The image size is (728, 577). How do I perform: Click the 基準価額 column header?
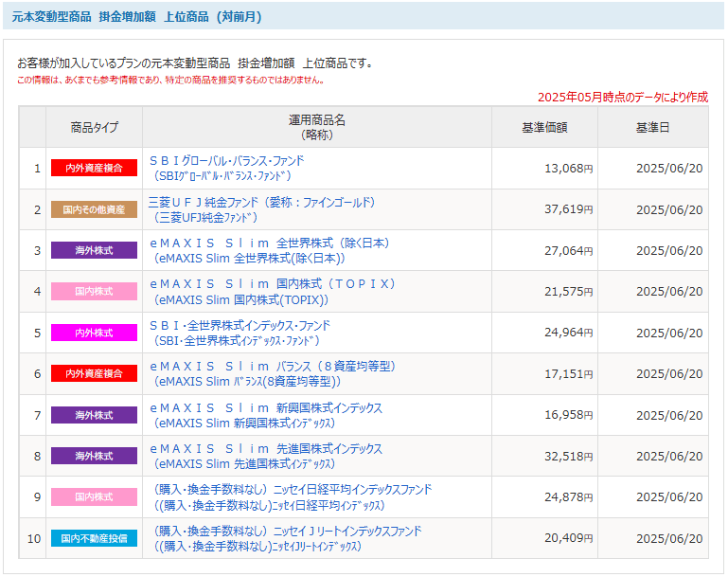click(x=544, y=127)
